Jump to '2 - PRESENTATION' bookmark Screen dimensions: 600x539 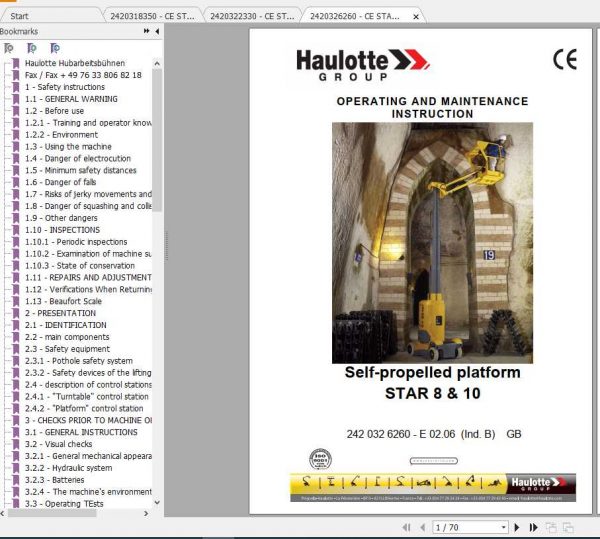pyautogui.click(x=60, y=313)
